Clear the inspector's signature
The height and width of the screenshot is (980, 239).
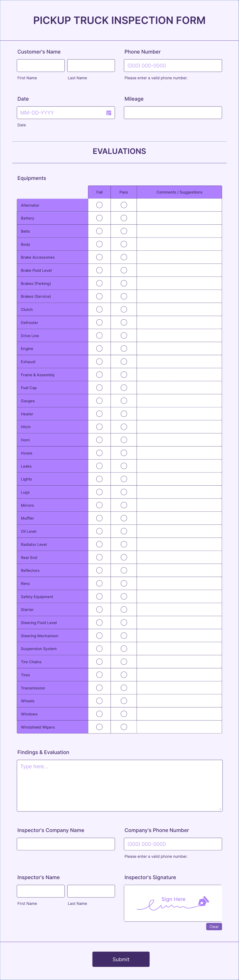pos(214,926)
